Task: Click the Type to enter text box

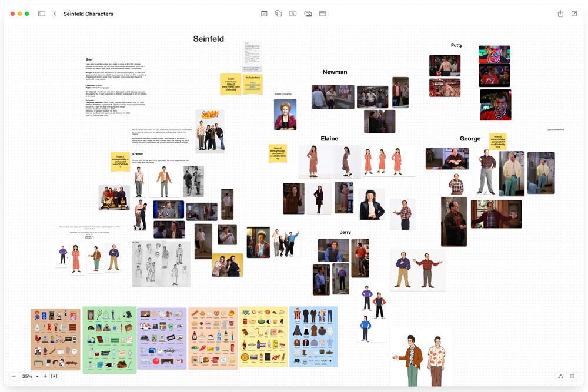Action: 555,130
